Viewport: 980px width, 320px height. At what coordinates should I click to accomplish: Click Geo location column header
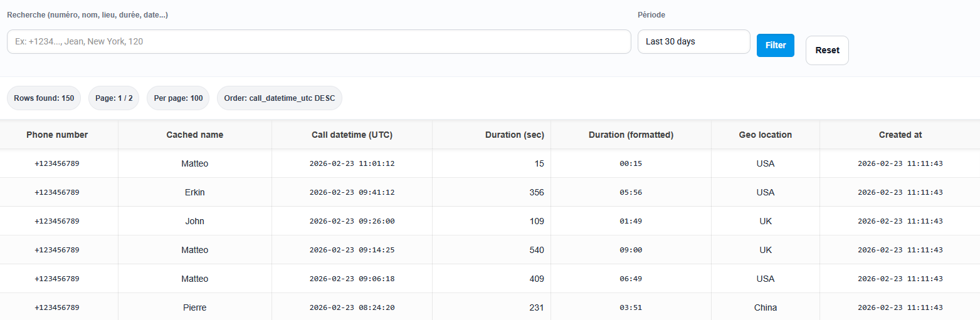point(765,135)
